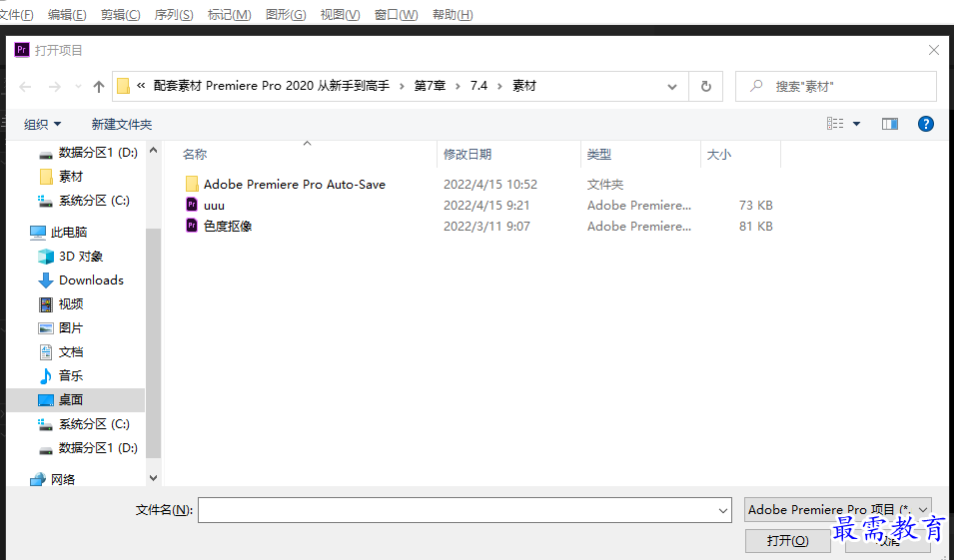Open the 组织 menu
954x560 pixels.
click(43, 124)
